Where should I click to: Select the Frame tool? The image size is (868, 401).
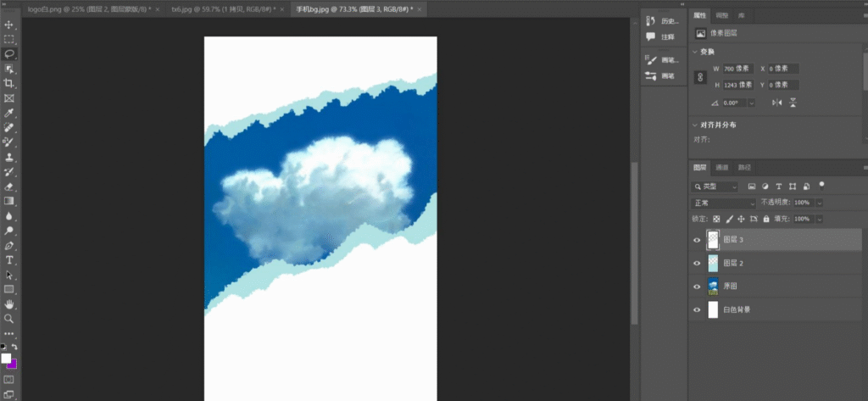pos(8,98)
